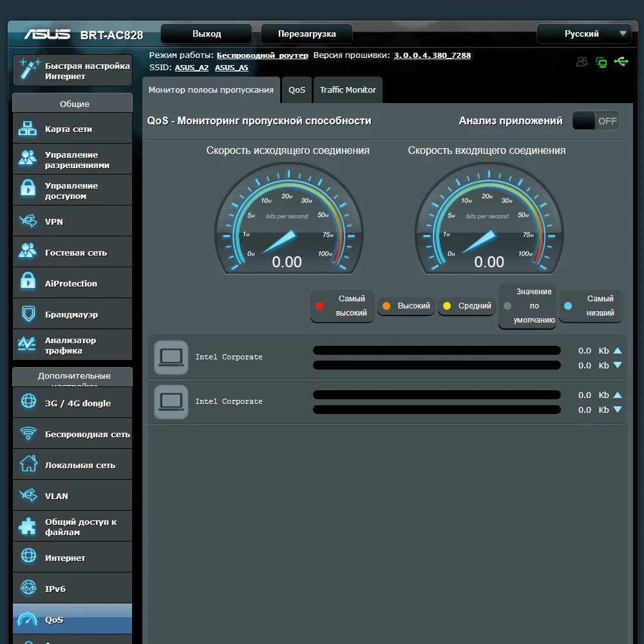Viewport: 644px width, 644px height.
Task: Click the IPv6 globe icon
Action: (x=28, y=588)
